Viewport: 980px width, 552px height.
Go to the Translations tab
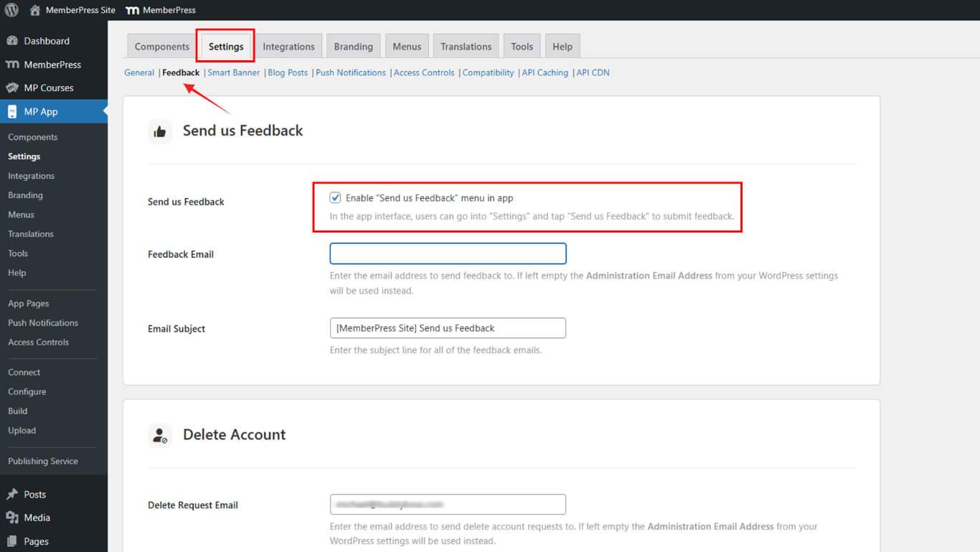[x=466, y=47]
